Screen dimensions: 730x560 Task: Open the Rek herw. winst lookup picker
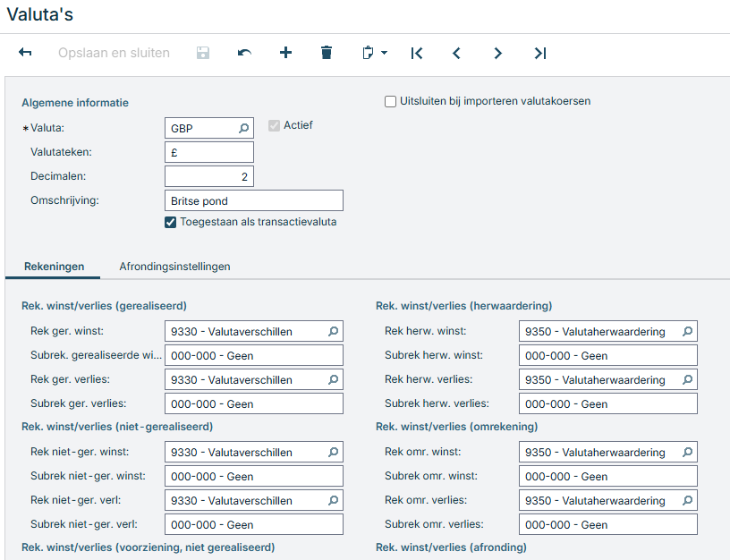[x=686, y=331]
